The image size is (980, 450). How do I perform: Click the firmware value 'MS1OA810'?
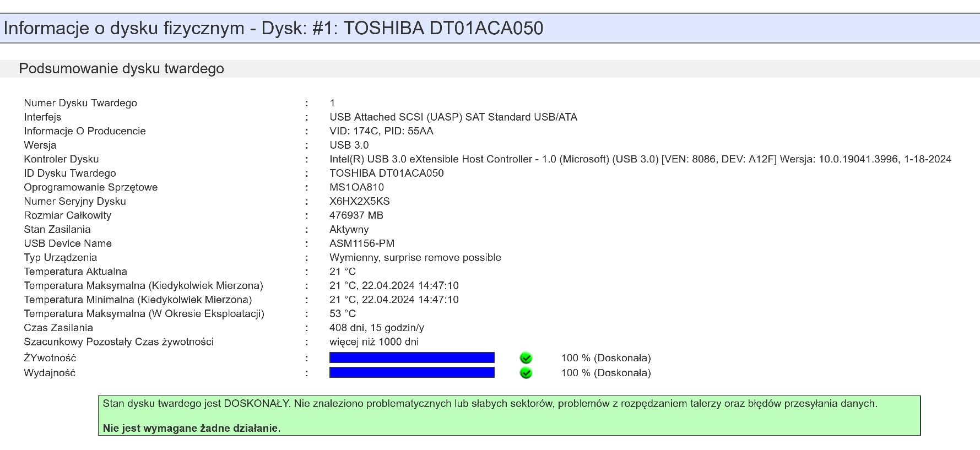(356, 187)
